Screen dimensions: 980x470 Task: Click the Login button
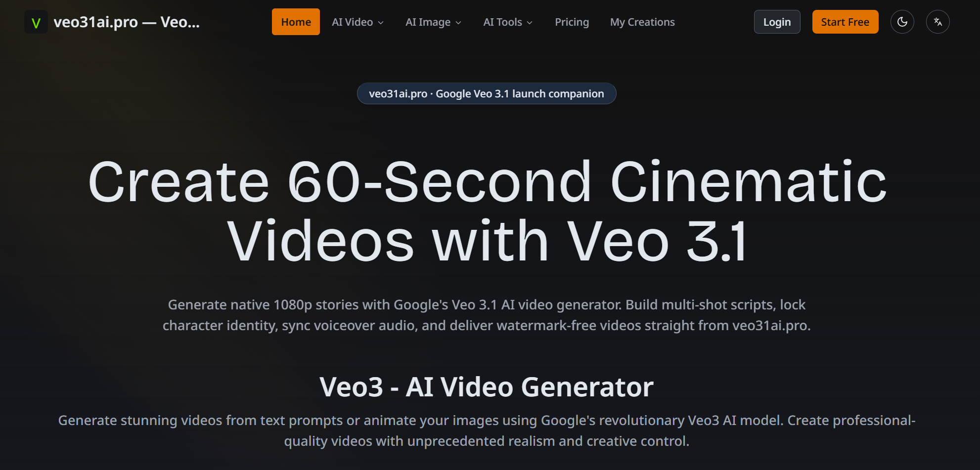777,22
